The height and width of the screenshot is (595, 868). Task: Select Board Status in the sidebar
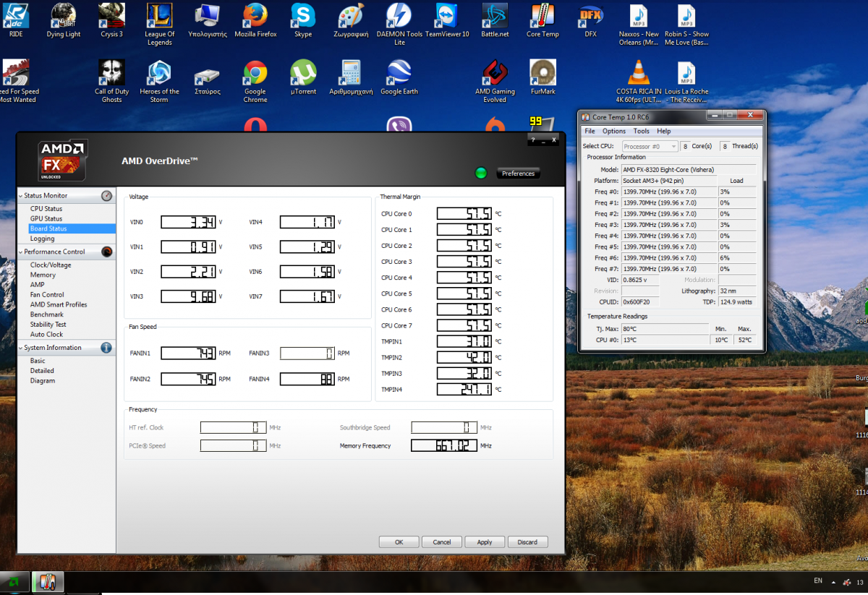[x=72, y=228]
